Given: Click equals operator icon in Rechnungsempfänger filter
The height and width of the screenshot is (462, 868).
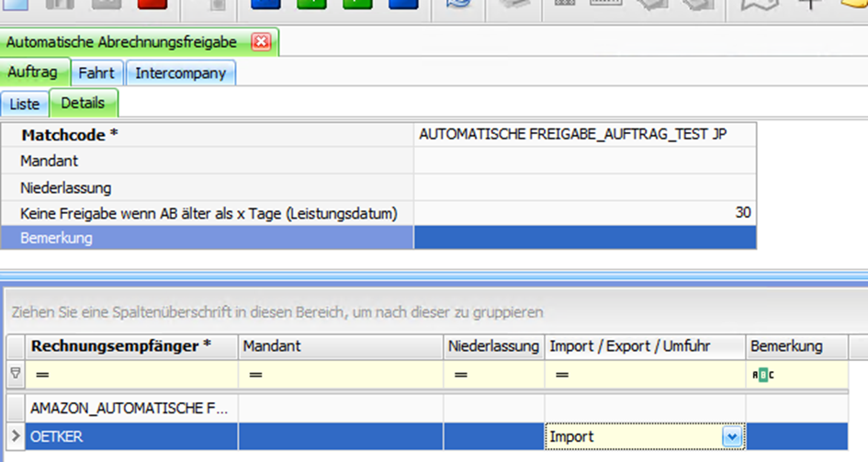Looking at the screenshot, I should point(42,375).
